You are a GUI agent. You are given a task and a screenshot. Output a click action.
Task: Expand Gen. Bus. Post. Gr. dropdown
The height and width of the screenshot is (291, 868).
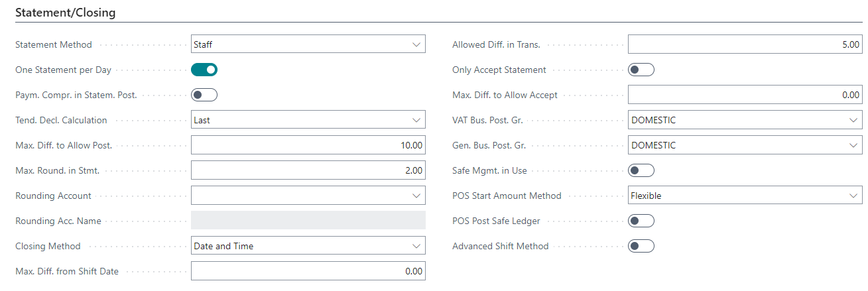tap(852, 145)
